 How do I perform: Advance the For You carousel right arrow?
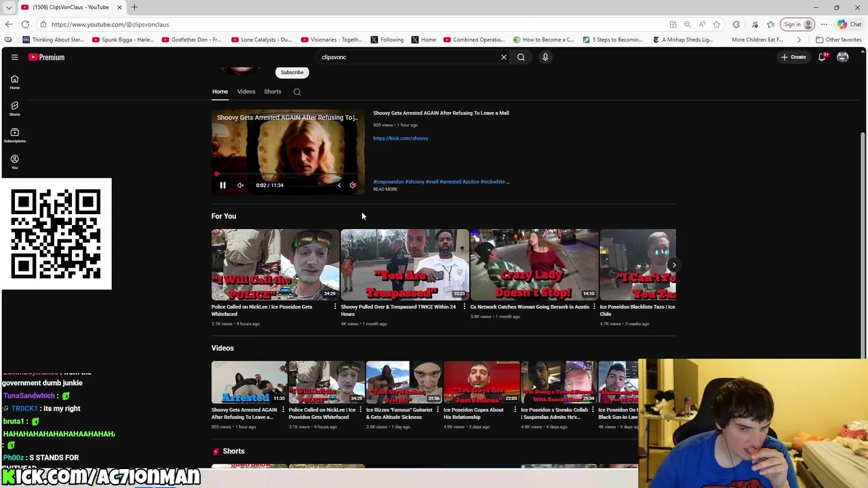click(673, 265)
